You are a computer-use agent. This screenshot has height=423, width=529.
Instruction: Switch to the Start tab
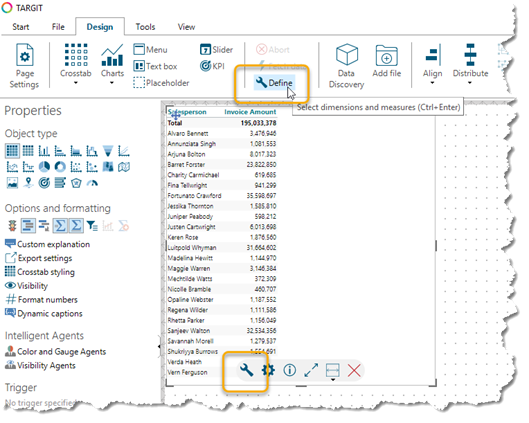click(x=21, y=27)
